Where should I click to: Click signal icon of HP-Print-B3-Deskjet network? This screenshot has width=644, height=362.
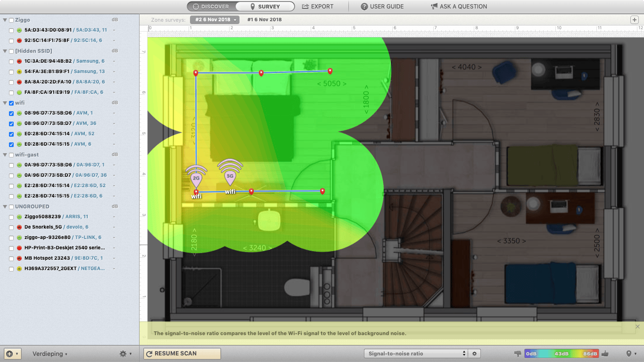point(19,248)
